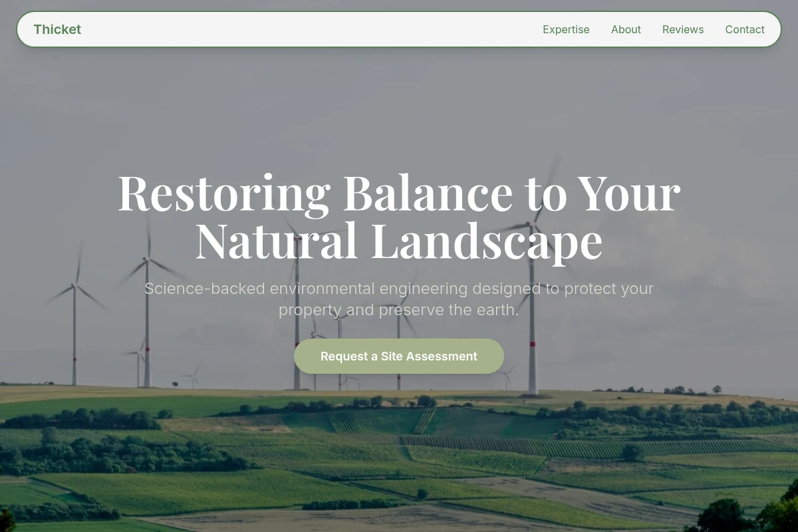Click the 'Science-backed environmental engineering' subtitle
This screenshot has height=532, width=798.
[399, 299]
